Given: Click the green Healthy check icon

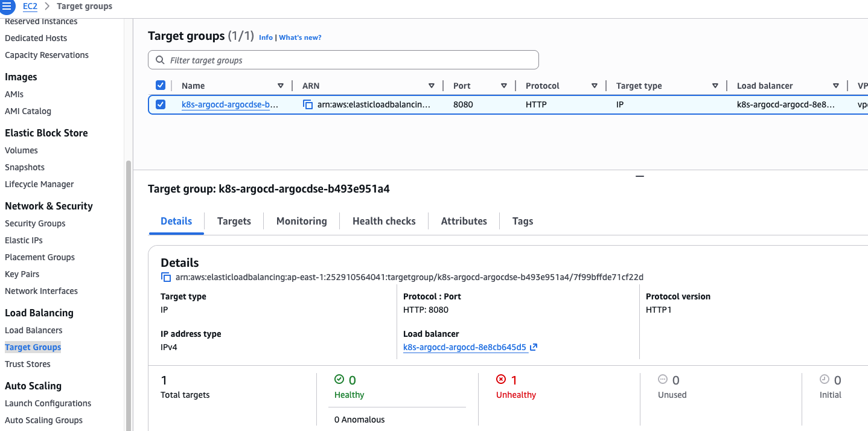Looking at the screenshot, I should tap(339, 380).
